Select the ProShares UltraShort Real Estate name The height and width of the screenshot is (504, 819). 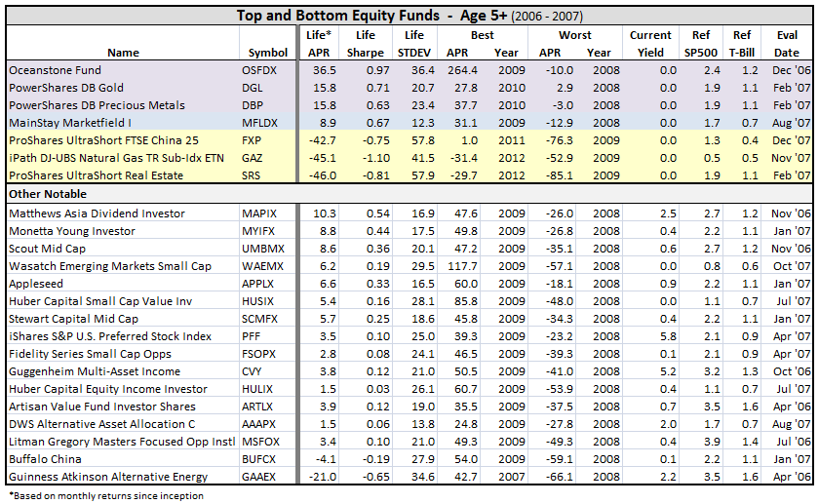(x=94, y=176)
